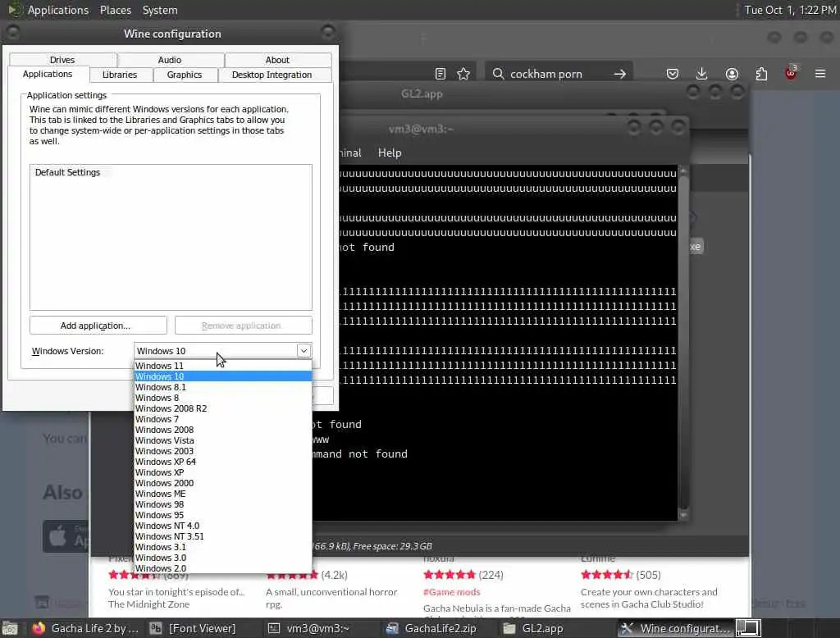
Task: Open the Places menu in top panel
Action: point(115,10)
